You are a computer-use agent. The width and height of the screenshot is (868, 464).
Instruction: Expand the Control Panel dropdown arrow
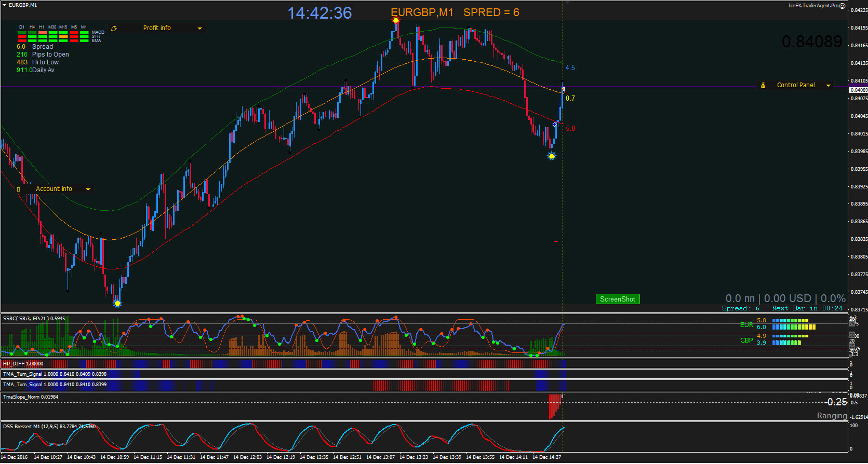[x=828, y=86]
